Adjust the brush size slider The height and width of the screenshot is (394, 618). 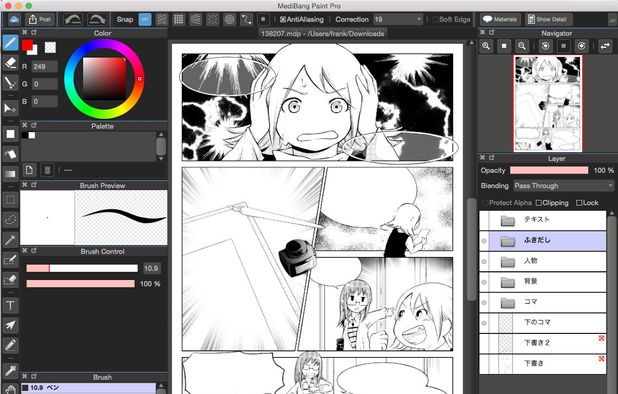point(82,268)
